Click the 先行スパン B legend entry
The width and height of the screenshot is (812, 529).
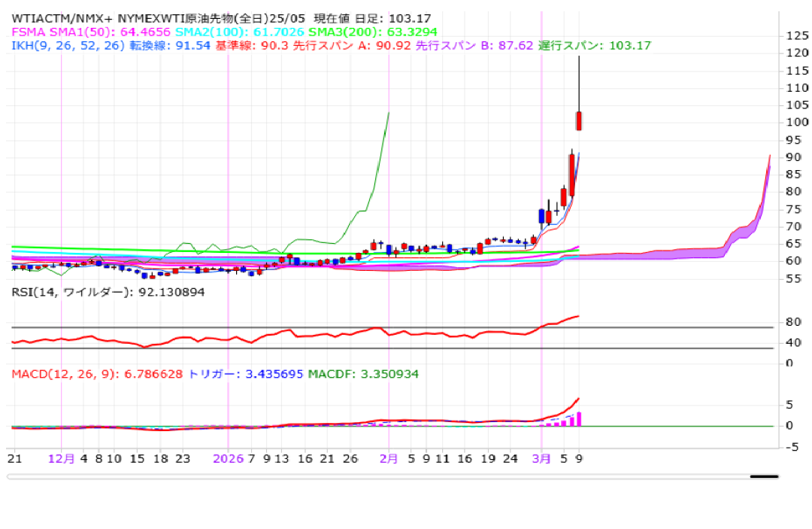tap(474, 45)
